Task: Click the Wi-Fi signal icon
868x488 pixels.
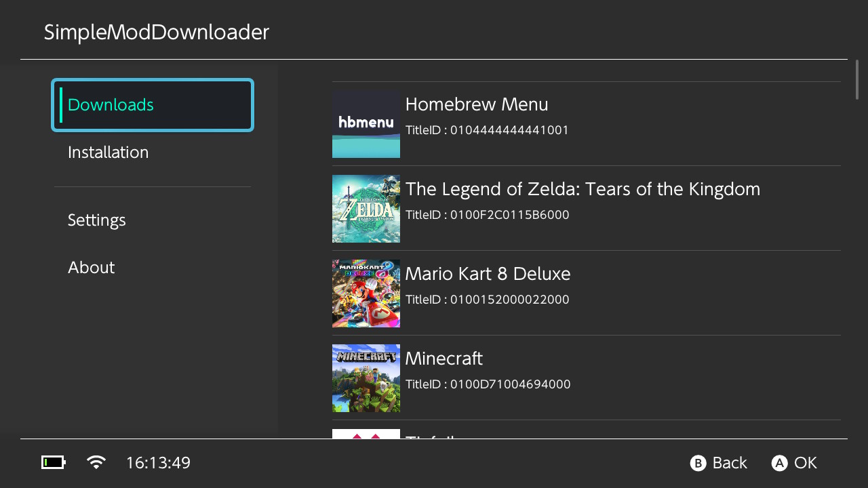Action: click(96, 463)
